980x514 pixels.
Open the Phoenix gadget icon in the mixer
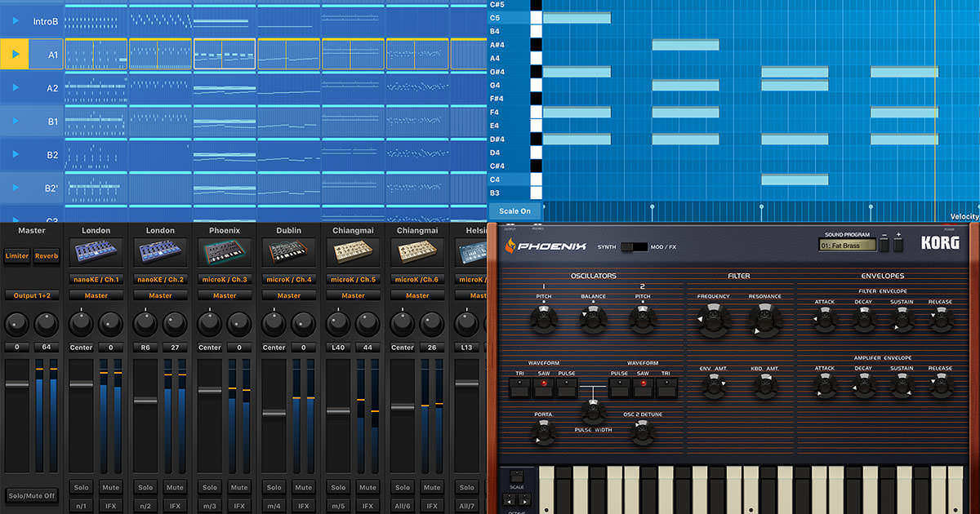[x=225, y=252]
